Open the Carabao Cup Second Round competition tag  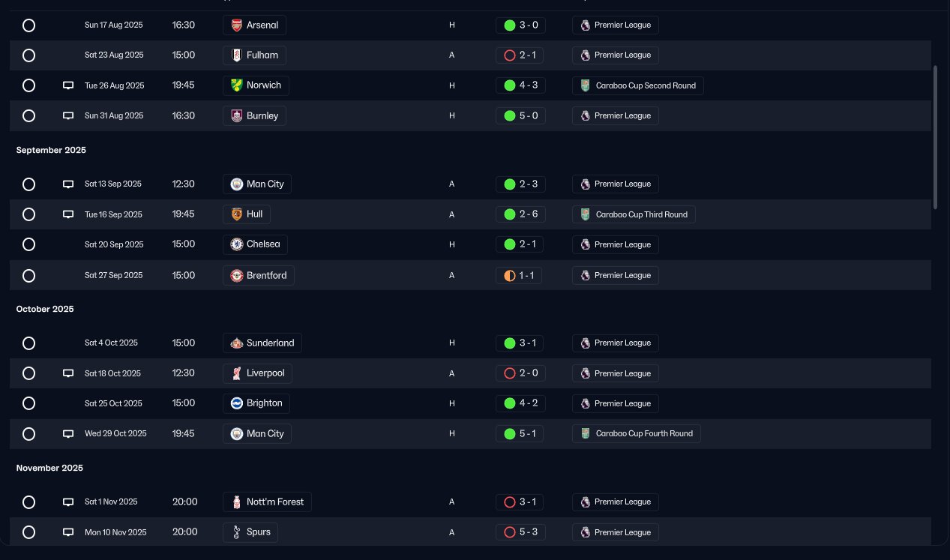click(638, 85)
